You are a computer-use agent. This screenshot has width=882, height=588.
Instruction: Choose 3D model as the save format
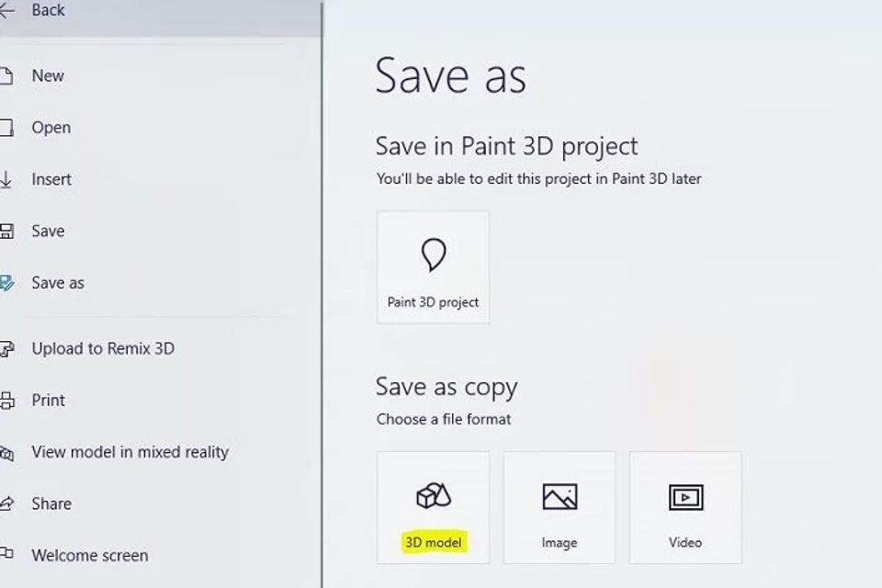(x=433, y=506)
